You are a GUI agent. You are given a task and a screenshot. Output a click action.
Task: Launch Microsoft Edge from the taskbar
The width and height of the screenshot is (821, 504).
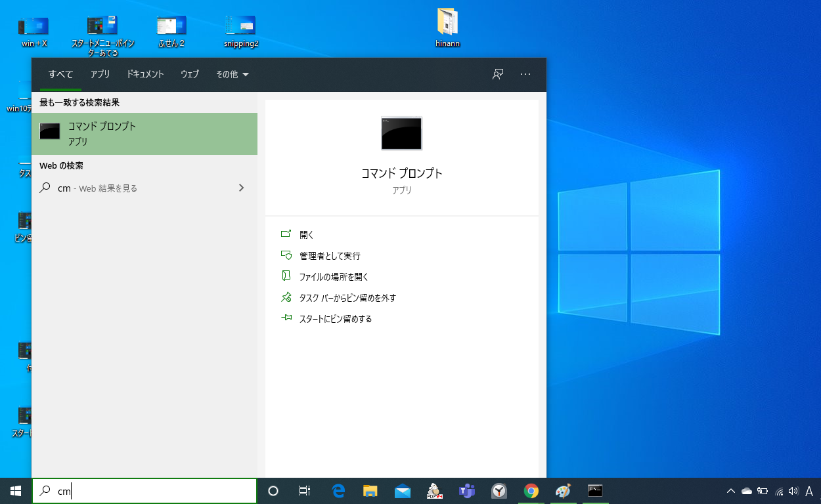point(338,491)
